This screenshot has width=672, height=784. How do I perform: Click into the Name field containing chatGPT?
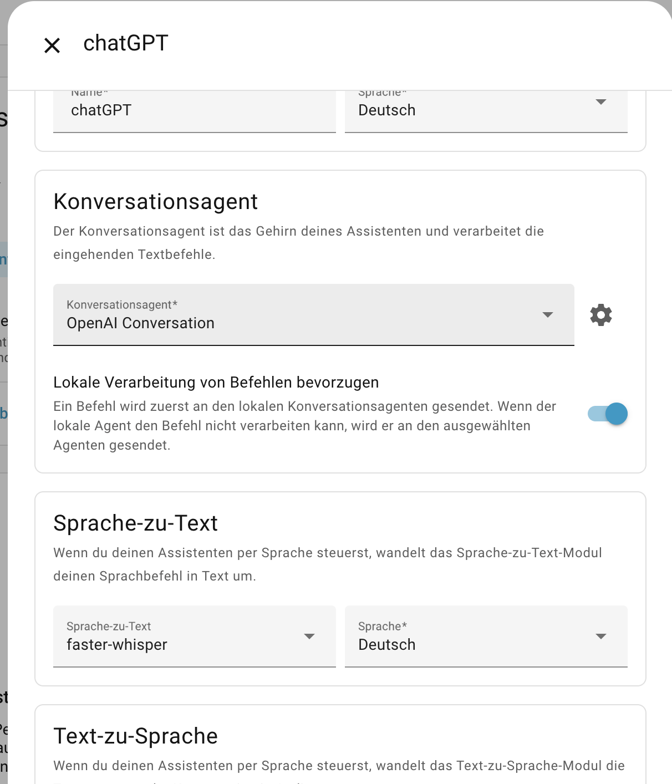click(x=194, y=110)
